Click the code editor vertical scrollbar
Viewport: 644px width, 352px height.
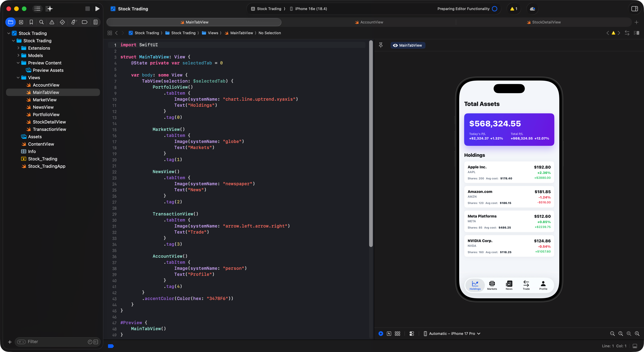click(371, 144)
